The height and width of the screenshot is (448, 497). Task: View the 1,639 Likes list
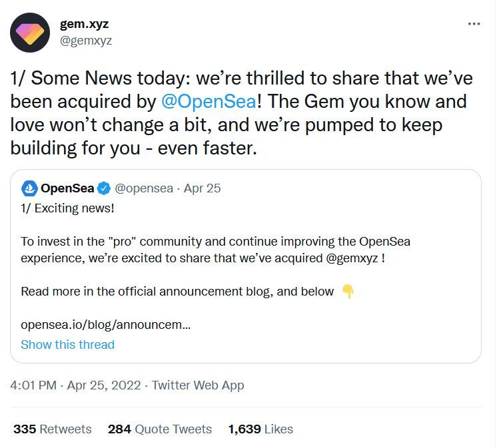[260, 429]
